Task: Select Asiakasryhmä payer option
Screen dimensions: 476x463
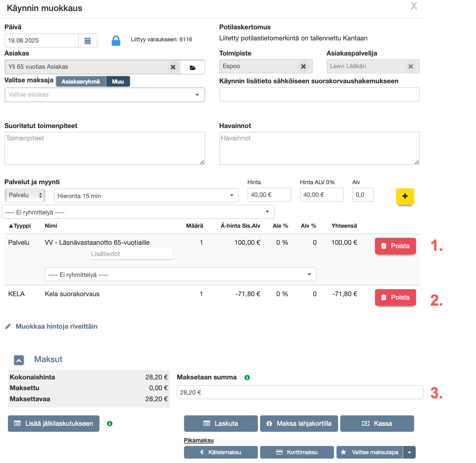Action: pos(81,81)
